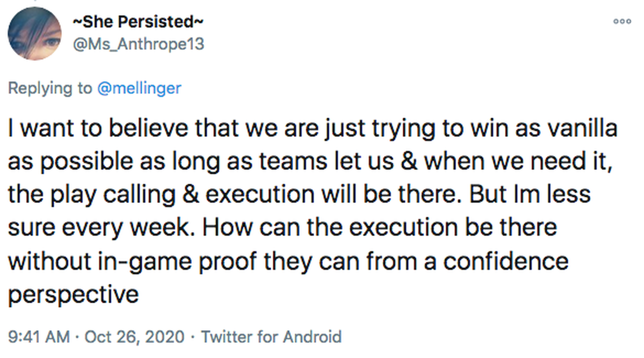
Task: Open the "Twitter for Android" source link
Action: [x=271, y=337]
